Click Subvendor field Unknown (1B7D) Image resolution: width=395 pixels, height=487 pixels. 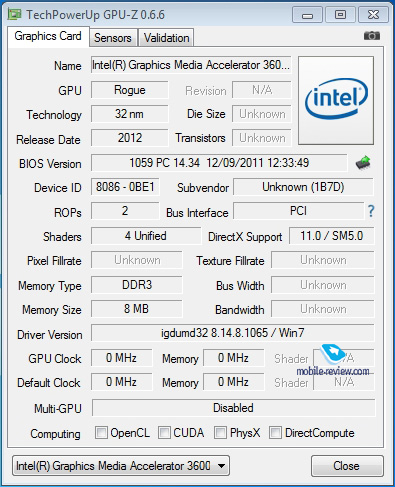[303, 187]
